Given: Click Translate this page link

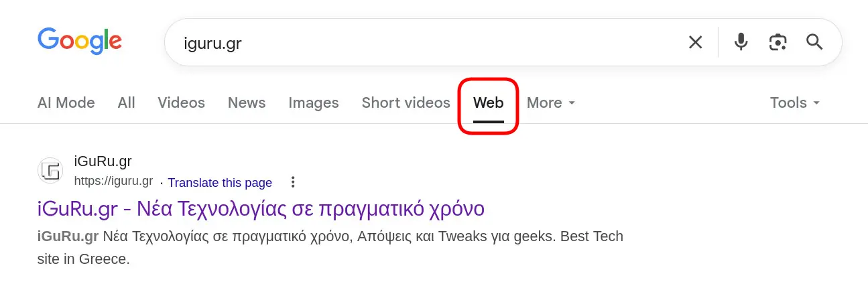Looking at the screenshot, I should click(220, 183).
